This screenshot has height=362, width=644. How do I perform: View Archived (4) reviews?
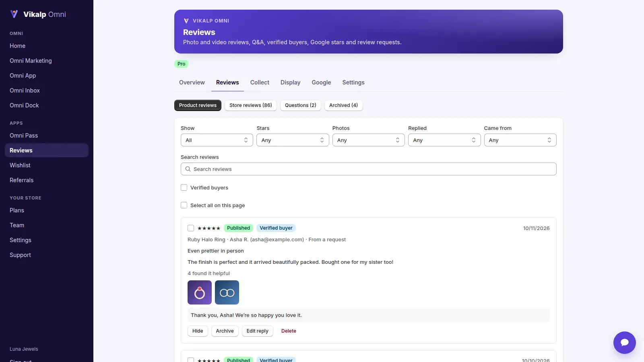point(343,105)
